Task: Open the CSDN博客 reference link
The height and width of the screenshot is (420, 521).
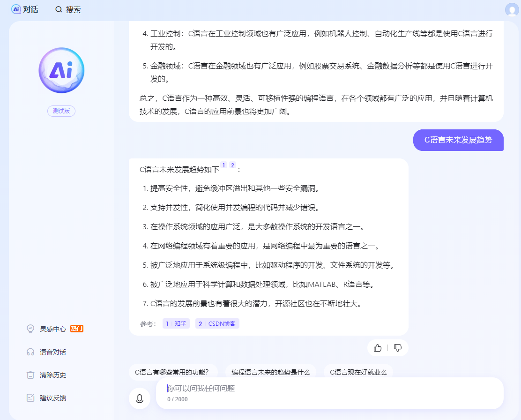Action: pyautogui.click(x=217, y=323)
